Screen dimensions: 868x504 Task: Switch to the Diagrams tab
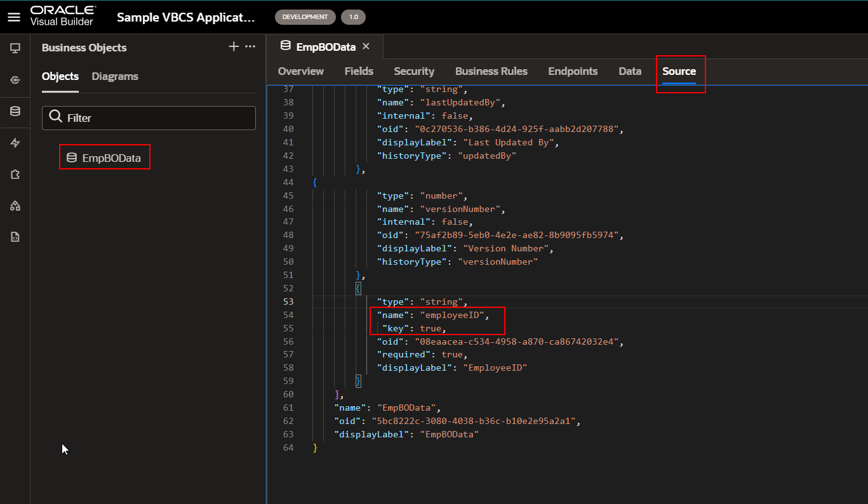coord(115,76)
